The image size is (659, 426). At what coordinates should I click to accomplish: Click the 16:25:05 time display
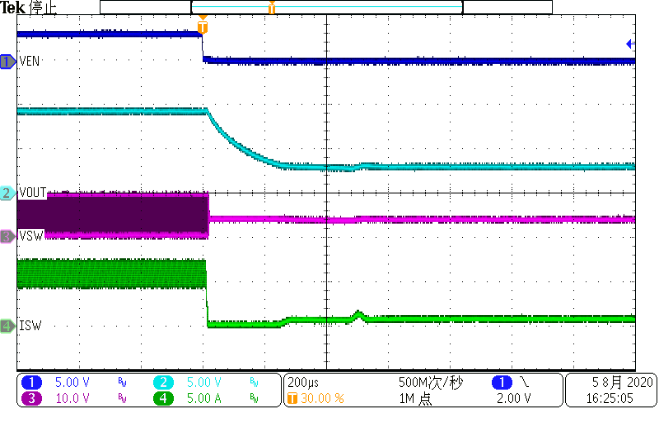point(610,398)
